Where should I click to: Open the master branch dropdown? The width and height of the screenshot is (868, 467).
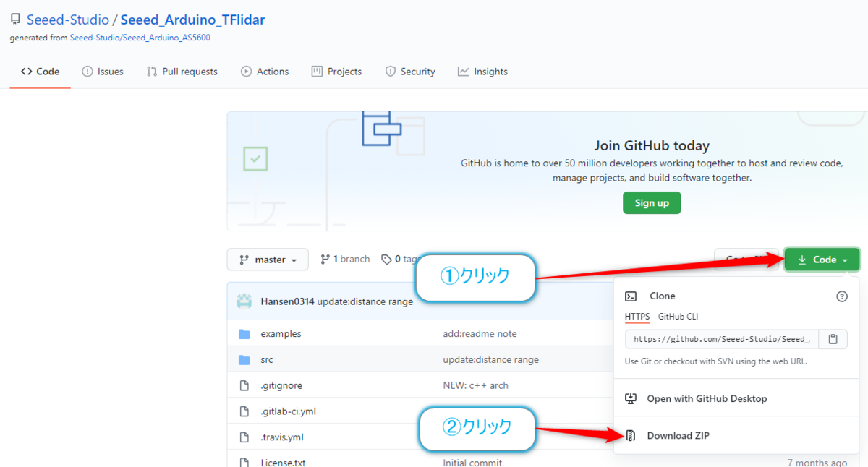click(x=268, y=260)
